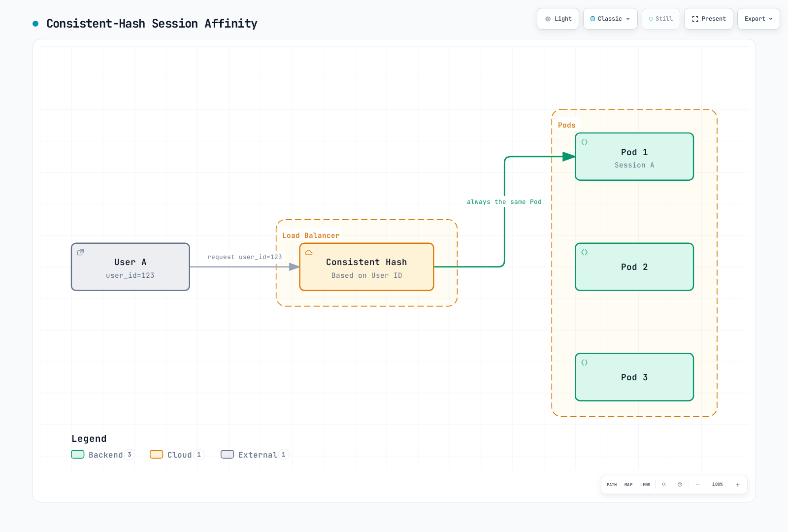
Task: Select the User A node
Action: tap(131, 267)
